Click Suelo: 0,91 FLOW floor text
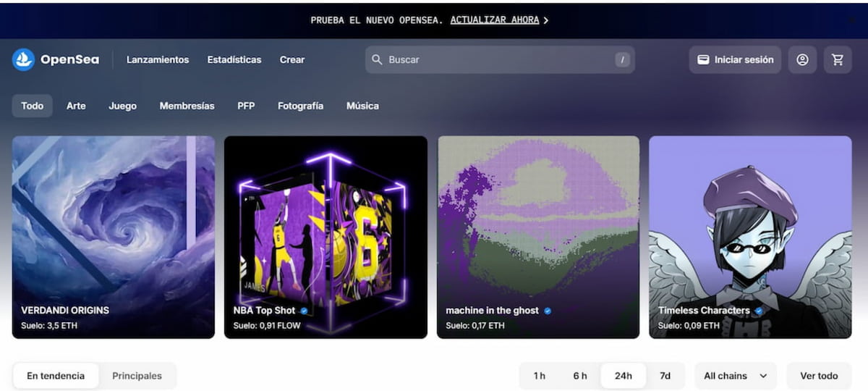This screenshot has width=868, height=391. [267, 326]
